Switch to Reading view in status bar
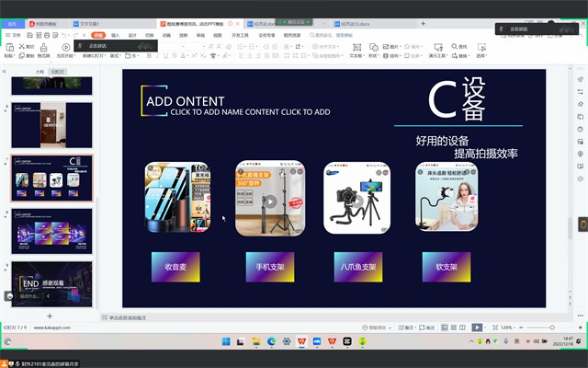This screenshot has height=368, width=588. [463, 328]
